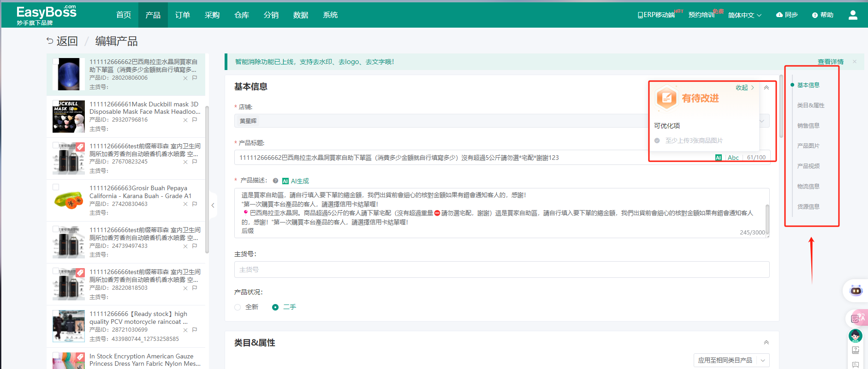Click the 同步 cloud sync icon
This screenshot has width=868, height=369.
point(779,15)
